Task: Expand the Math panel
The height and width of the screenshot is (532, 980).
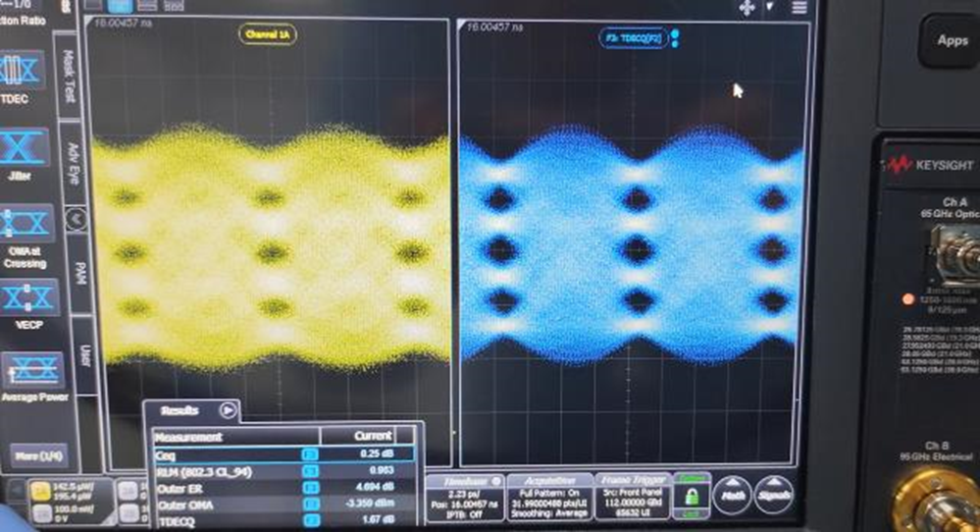Action: (732, 496)
